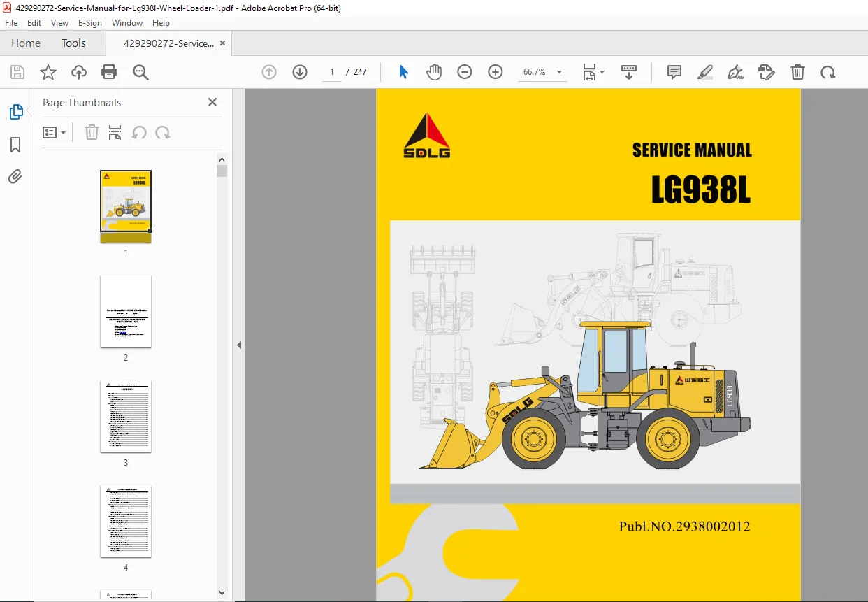Collapse the navigation pane with side arrow
868x602 pixels.
[x=239, y=345]
